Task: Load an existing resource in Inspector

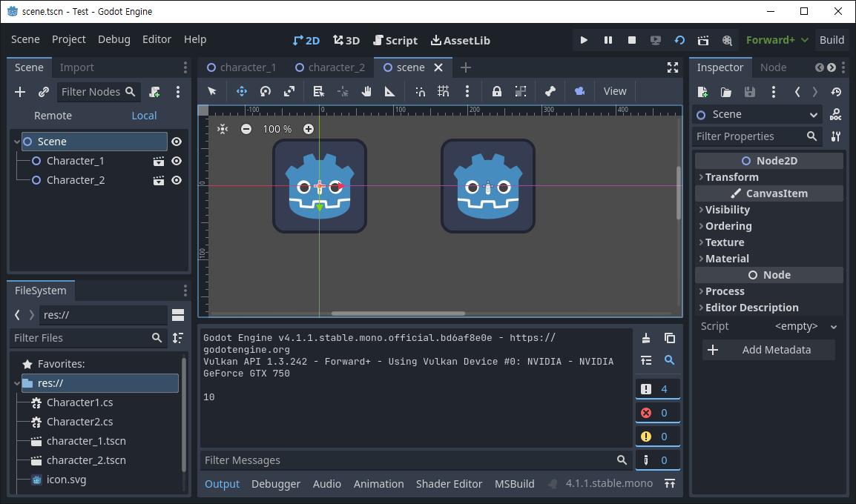Action: (x=726, y=92)
